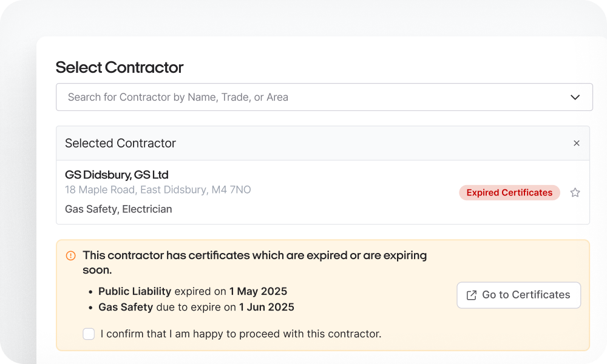The width and height of the screenshot is (607, 364).
Task: Favorite the contractor using the star icon
Action: tap(575, 192)
